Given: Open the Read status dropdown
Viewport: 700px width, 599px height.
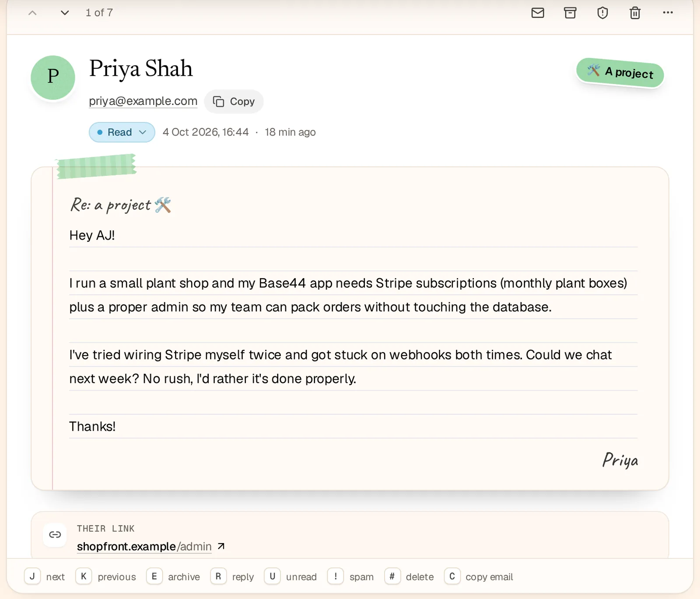Looking at the screenshot, I should click(122, 132).
